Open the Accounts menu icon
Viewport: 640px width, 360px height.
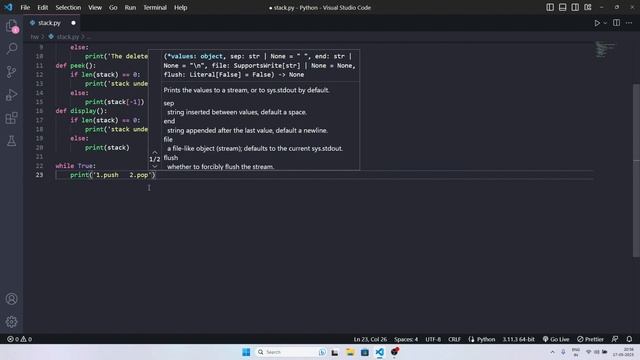[x=11, y=299]
